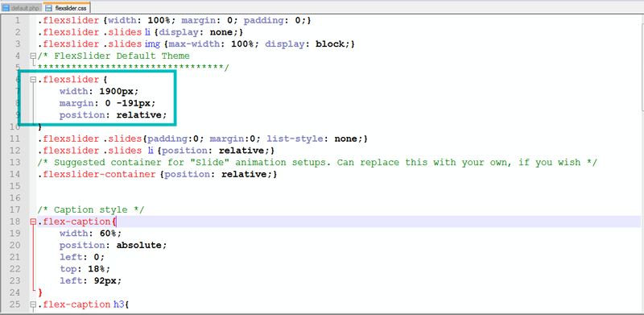The image size is (644, 315).
Task: Place the cursor after '.flex-caption{' on line 18
Action: (x=117, y=222)
